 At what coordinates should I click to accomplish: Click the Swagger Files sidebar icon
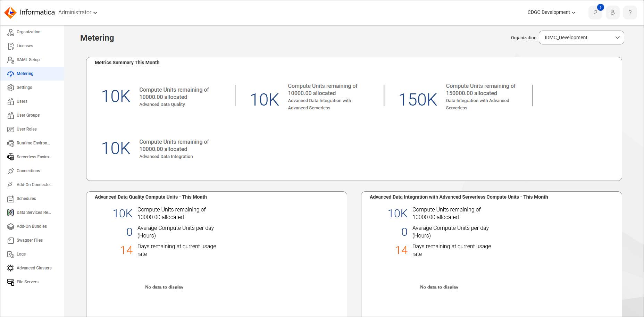(x=11, y=240)
